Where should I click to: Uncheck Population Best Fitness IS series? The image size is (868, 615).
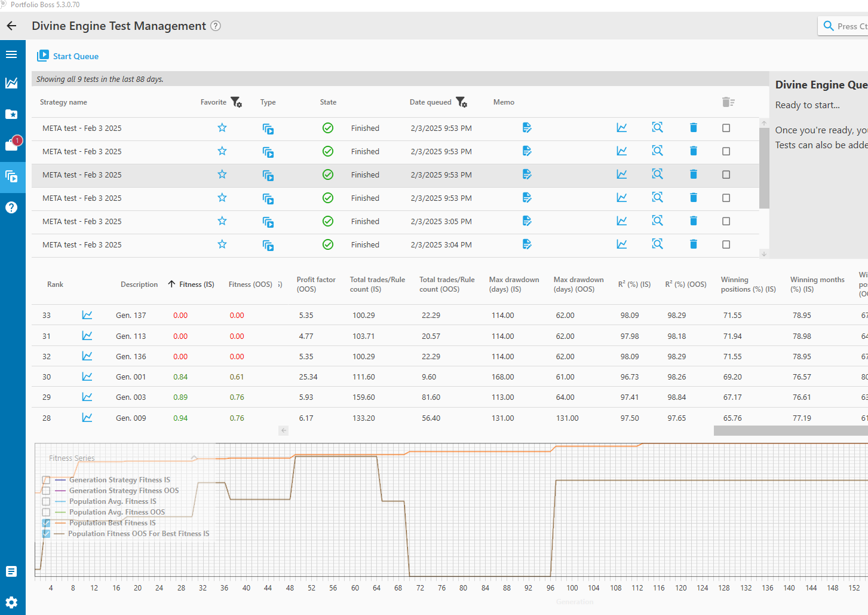click(46, 523)
